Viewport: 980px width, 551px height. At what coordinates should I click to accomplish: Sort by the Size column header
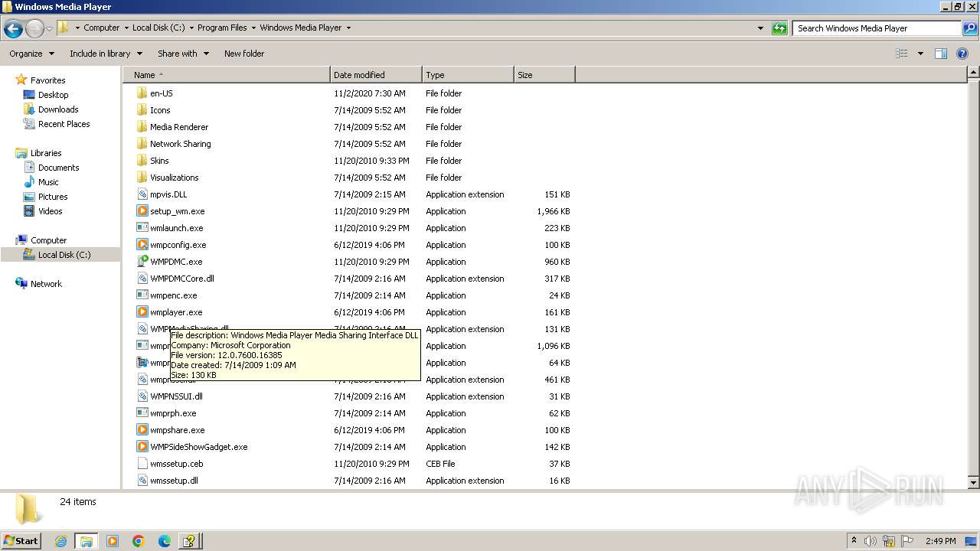coord(544,75)
